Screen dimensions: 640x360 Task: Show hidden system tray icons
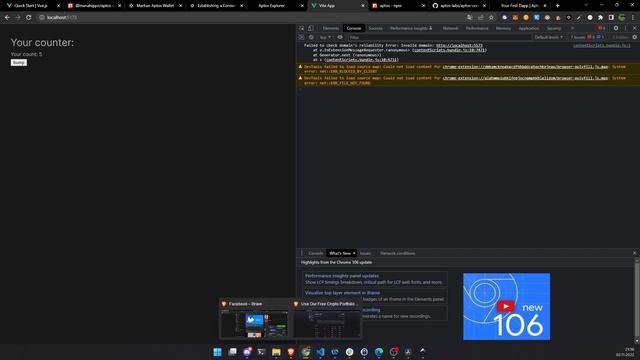click(x=422, y=351)
